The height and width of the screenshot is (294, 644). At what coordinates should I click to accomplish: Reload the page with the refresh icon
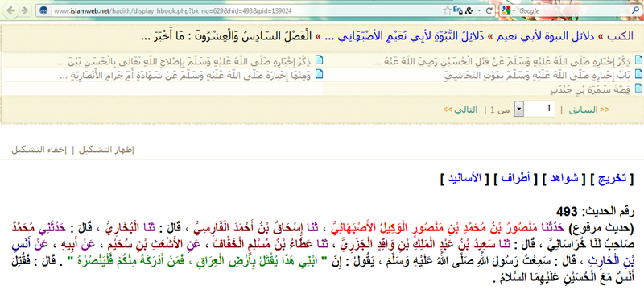(x=489, y=11)
